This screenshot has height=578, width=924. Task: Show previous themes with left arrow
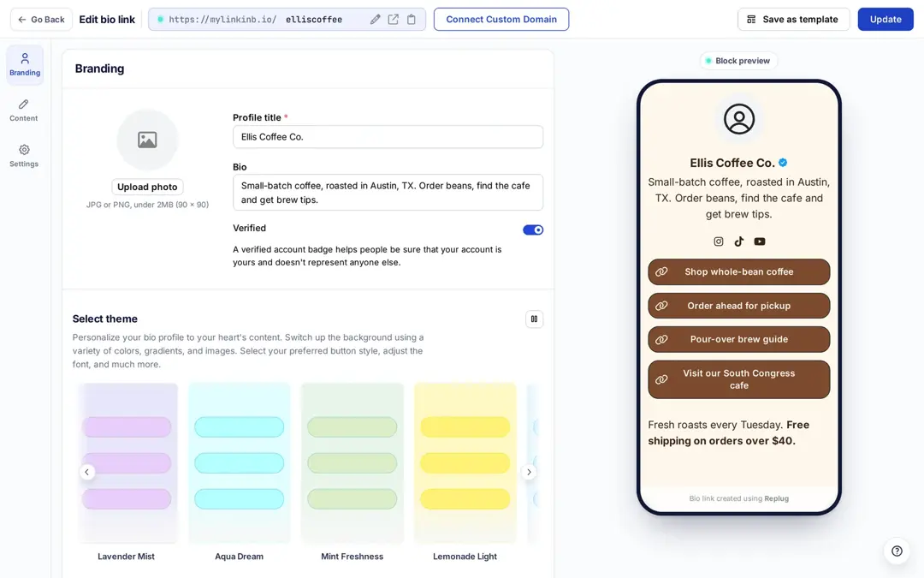coord(86,472)
